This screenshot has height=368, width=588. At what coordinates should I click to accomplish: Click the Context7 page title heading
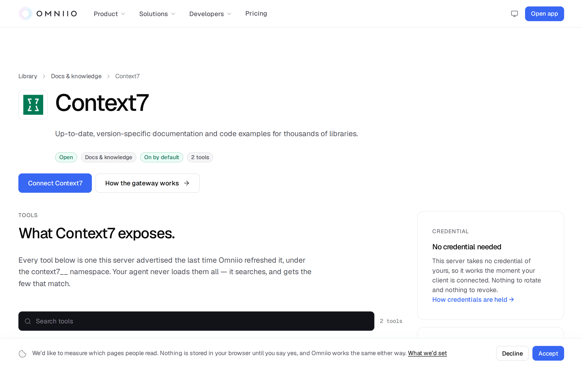(102, 103)
